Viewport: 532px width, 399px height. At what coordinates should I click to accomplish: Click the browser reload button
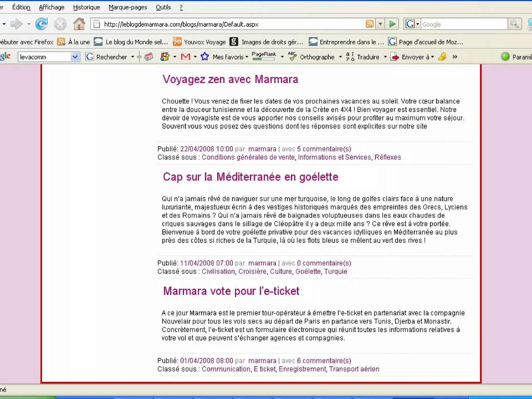tap(42, 24)
